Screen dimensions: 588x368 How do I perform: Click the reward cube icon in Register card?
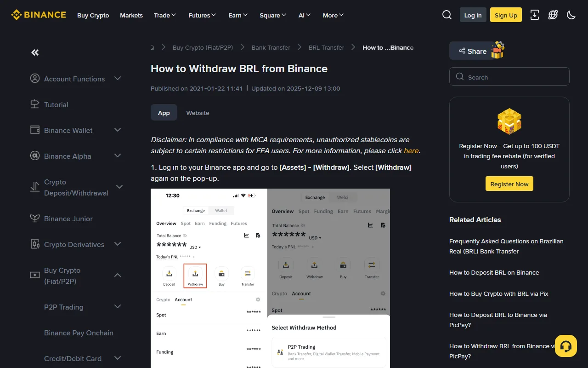[509, 121]
